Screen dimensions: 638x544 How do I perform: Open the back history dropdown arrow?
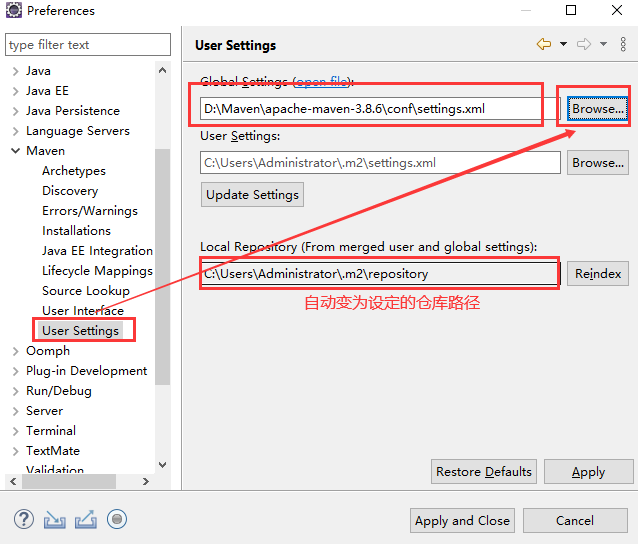coord(563,44)
